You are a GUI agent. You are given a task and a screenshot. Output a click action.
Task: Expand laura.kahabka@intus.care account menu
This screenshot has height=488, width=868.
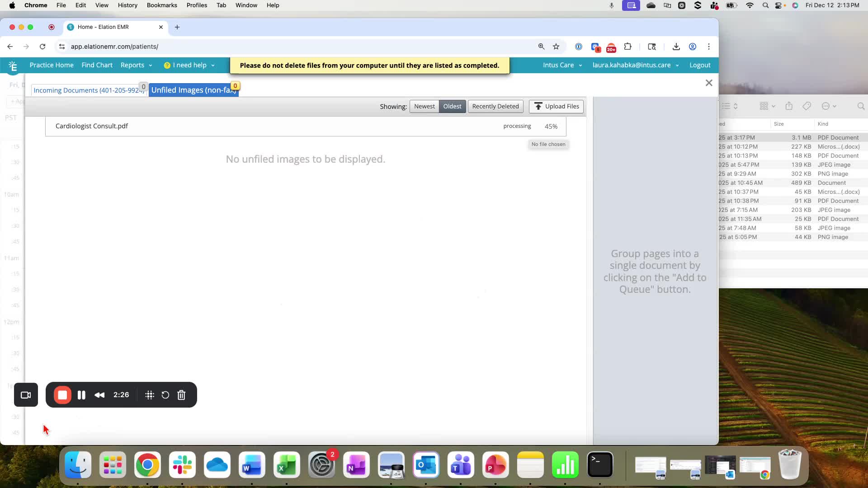click(x=636, y=65)
